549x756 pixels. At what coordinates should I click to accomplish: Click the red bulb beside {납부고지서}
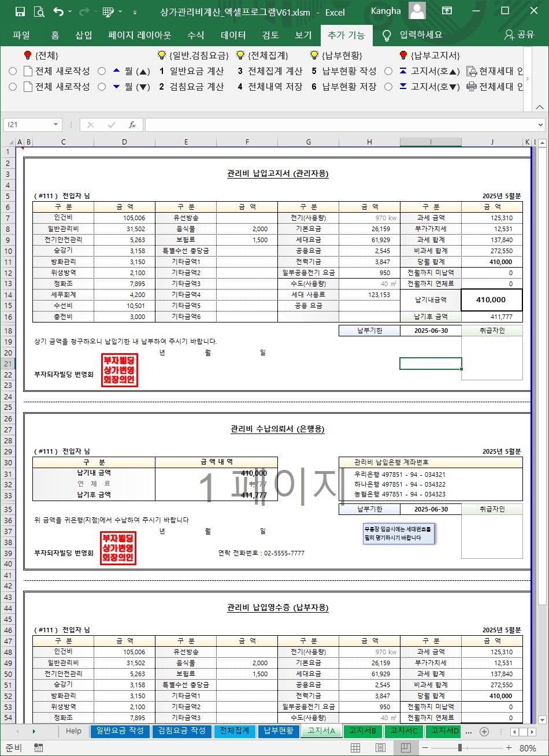403,55
